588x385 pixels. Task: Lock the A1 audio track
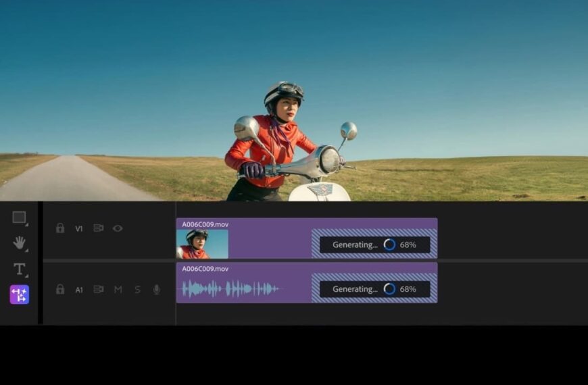(60, 289)
